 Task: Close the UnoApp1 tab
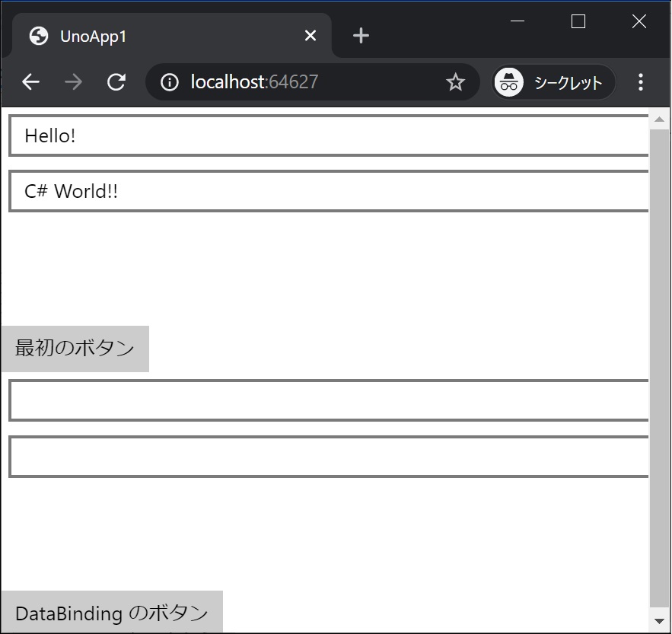(x=311, y=36)
